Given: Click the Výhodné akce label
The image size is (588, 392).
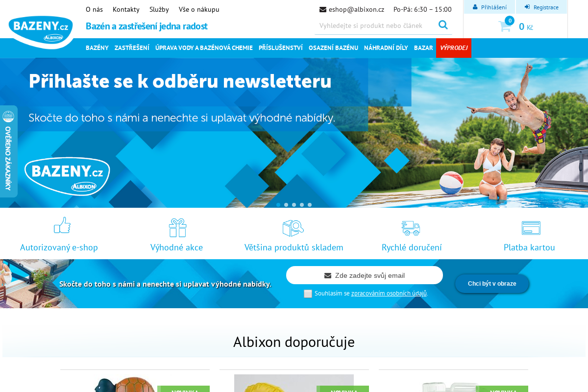Looking at the screenshot, I should coord(176,247).
